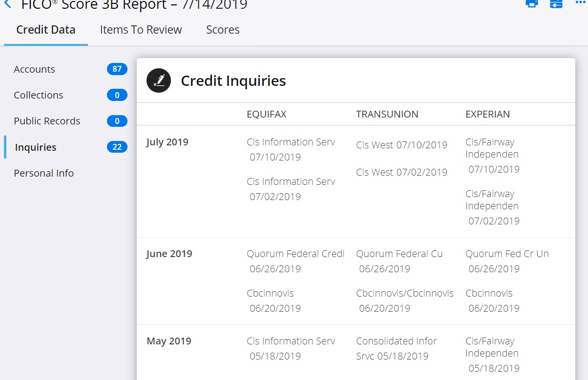588x380 pixels.
Task: Select Personal Info in the sidebar
Action: (43, 173)
